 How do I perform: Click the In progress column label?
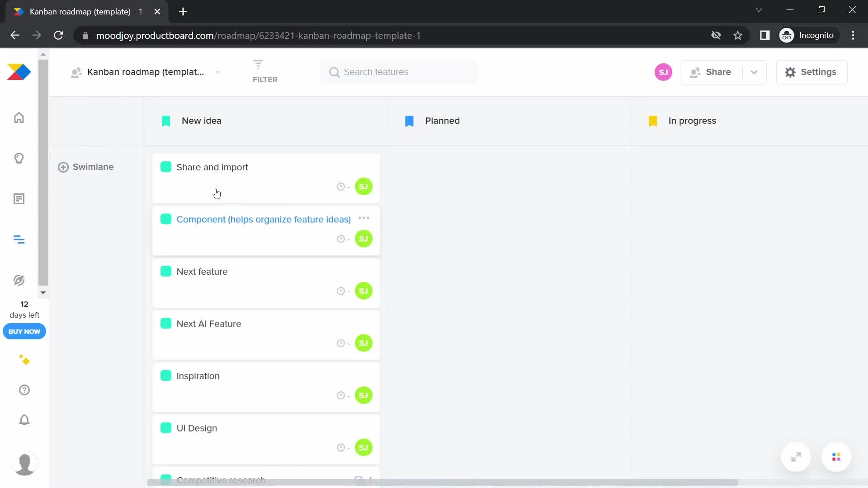click(692, 120)
